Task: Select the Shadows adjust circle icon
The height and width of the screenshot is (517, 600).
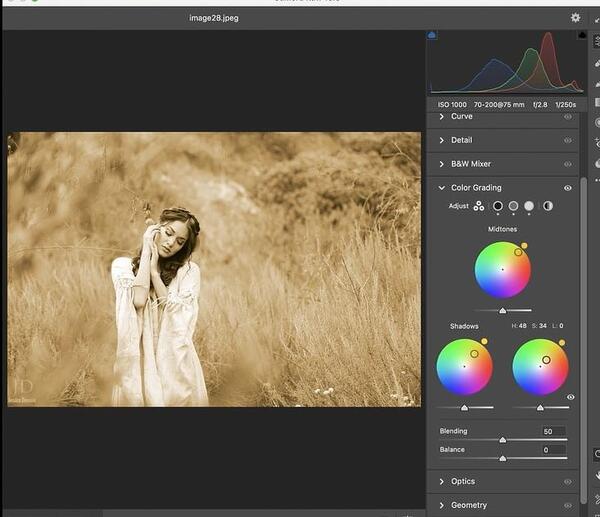Action: pos(497,206)
